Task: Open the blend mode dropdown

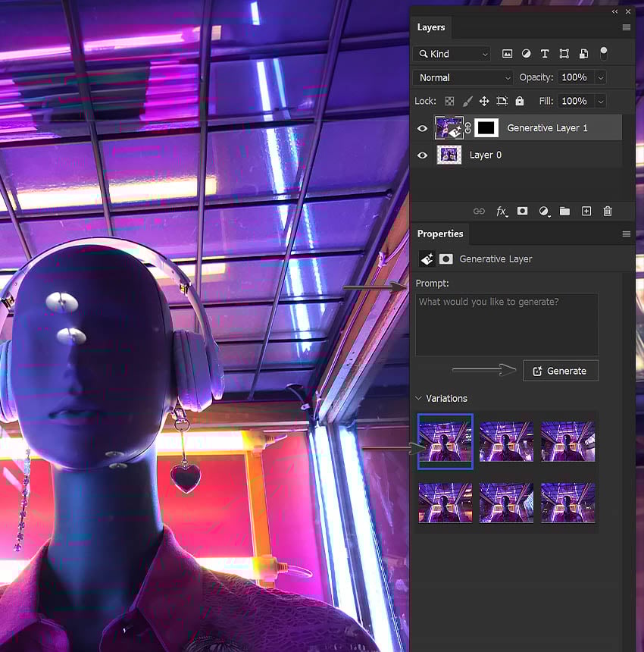Action: [462, 77]
